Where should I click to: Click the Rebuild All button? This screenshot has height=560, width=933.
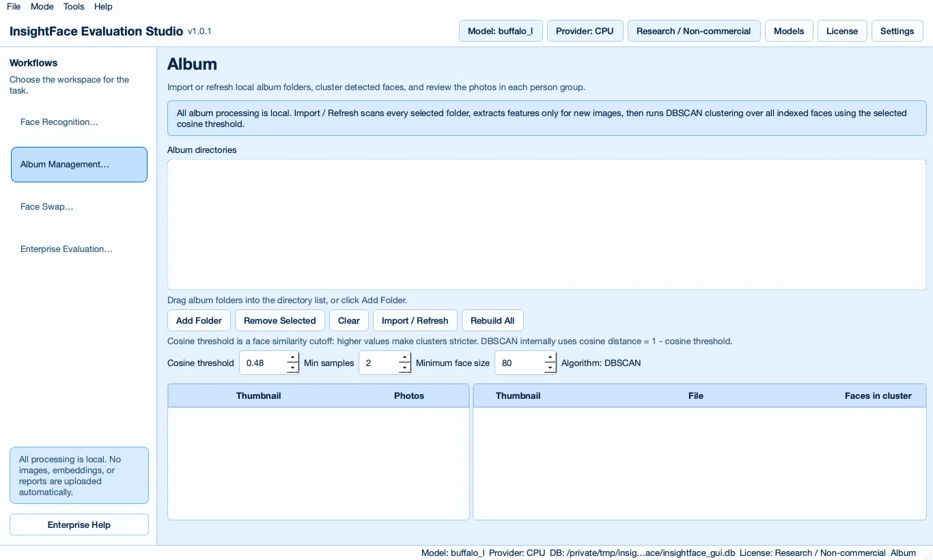[x=492, y=320]
